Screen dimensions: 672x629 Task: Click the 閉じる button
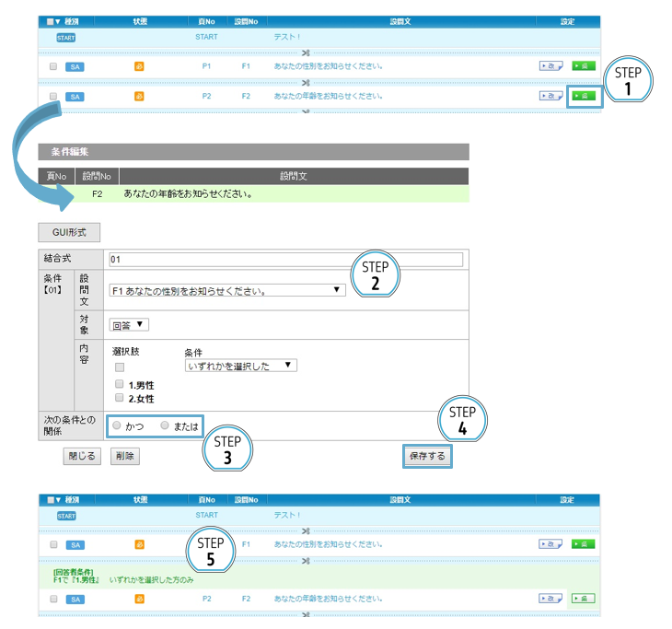coord(81,456)
